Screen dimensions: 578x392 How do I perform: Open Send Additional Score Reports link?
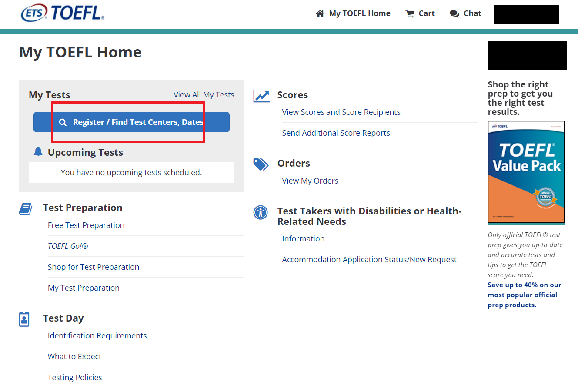pos(336,133)
